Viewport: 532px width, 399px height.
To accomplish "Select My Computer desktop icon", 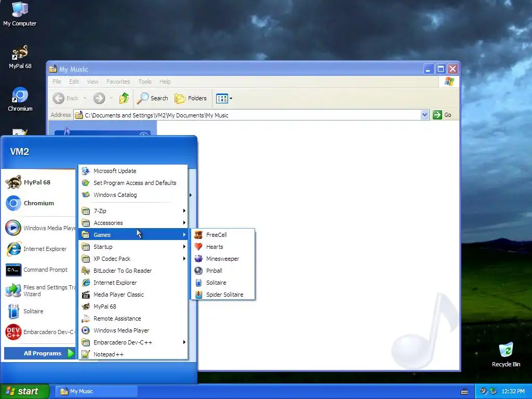I will 20,14.
